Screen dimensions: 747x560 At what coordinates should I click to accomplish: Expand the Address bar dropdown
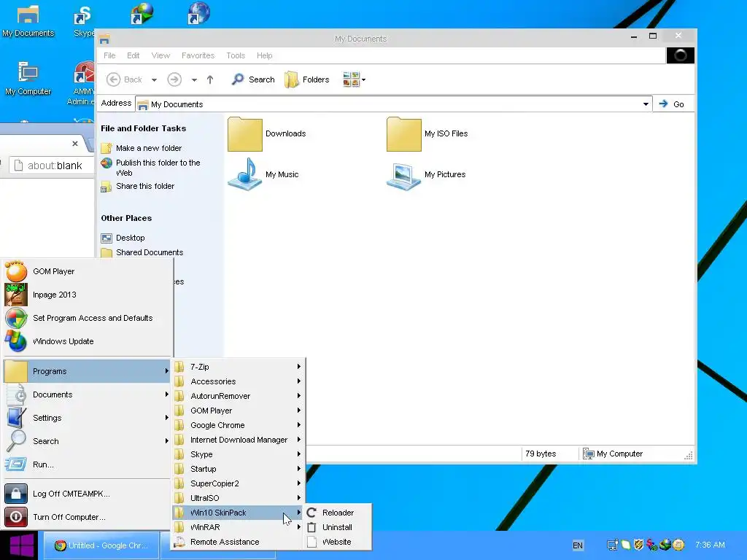[x=646, y=104]
